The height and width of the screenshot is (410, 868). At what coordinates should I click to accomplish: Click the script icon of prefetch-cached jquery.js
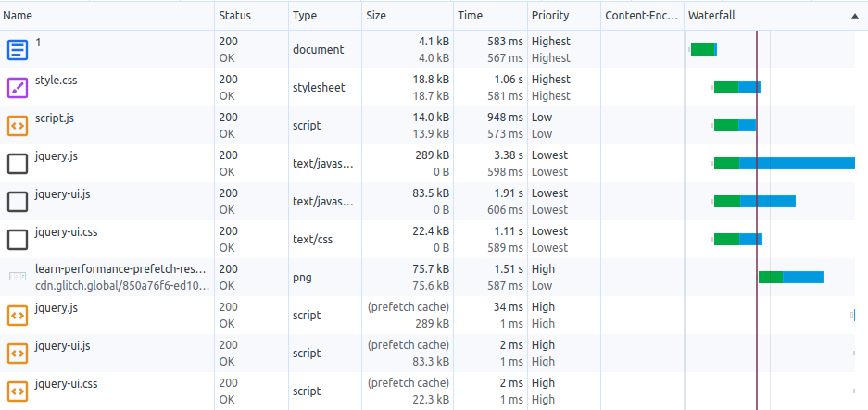[18, 316]
